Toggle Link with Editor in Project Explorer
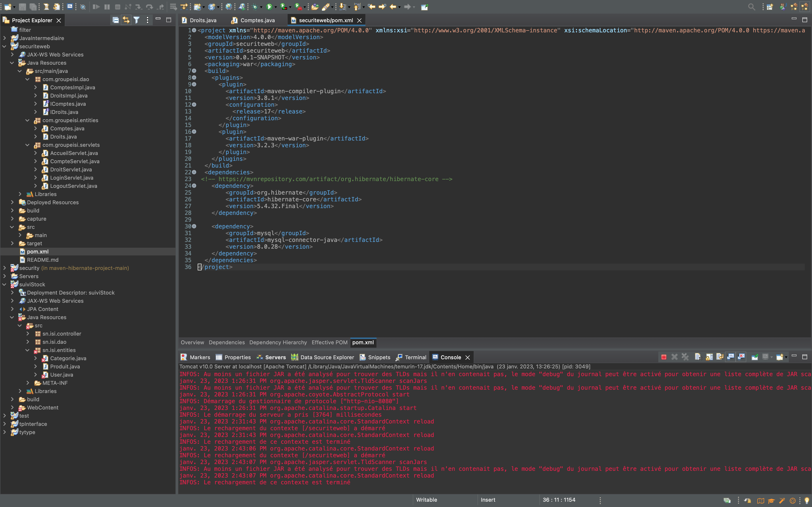 tap(126, 20)
